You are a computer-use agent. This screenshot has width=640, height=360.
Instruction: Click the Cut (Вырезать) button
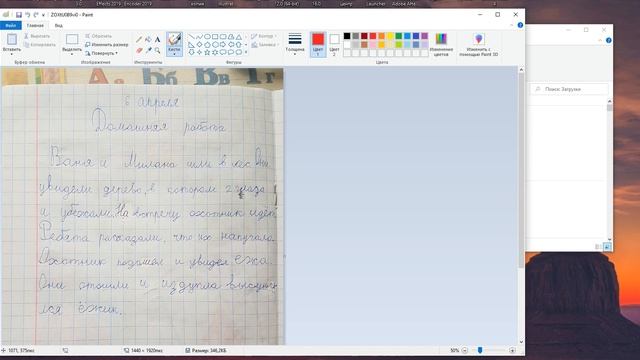click(37, 36)
